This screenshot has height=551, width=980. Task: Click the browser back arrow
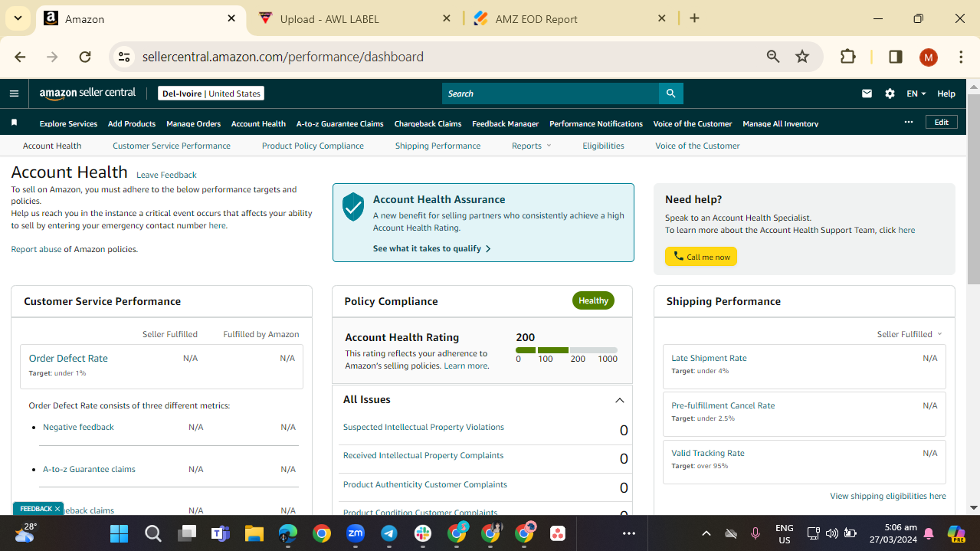(20, 57)
